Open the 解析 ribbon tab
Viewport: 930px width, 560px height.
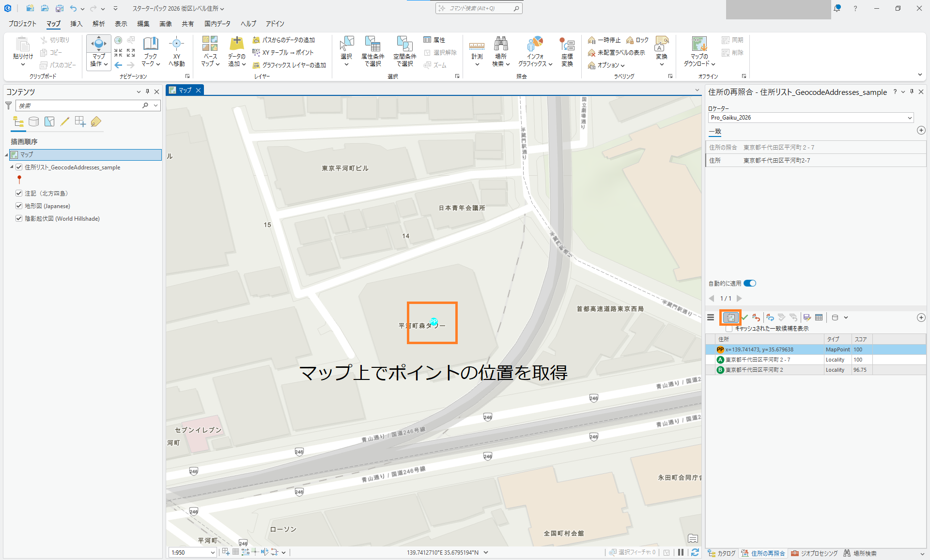(x=98, y=24)
